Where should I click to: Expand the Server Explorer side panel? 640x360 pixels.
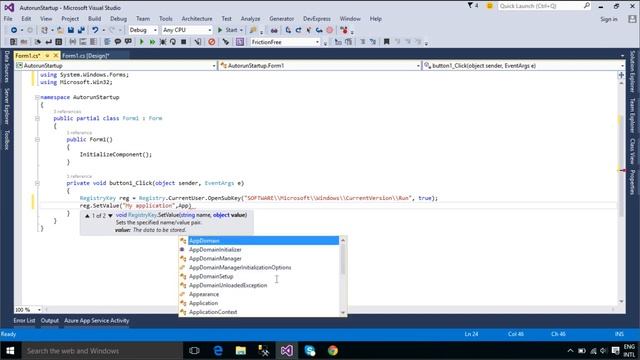[x=7, y=106]
